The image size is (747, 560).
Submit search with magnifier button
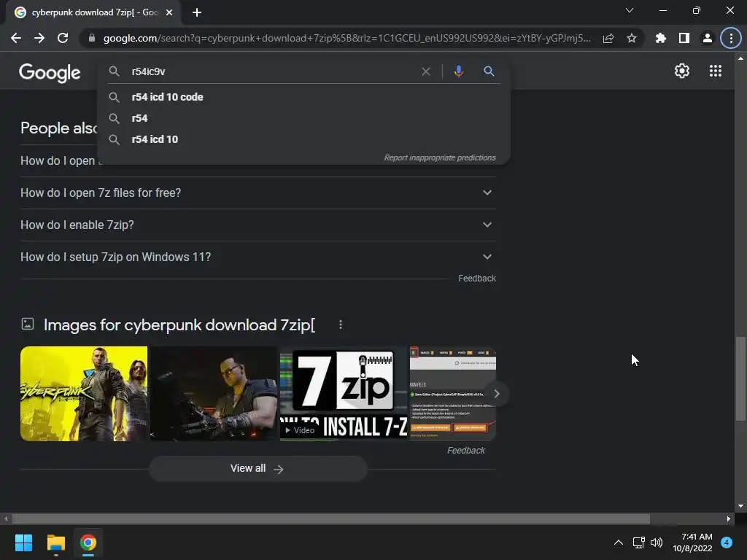489,71
